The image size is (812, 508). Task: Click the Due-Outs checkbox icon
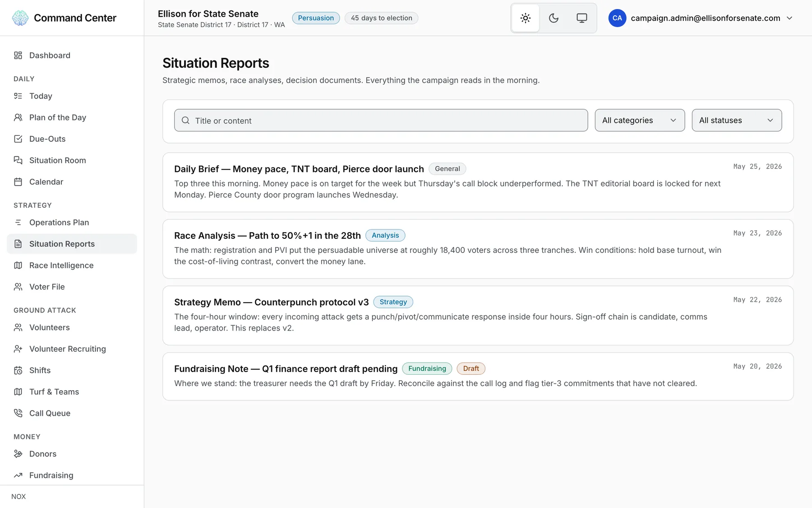coord(18,139)
